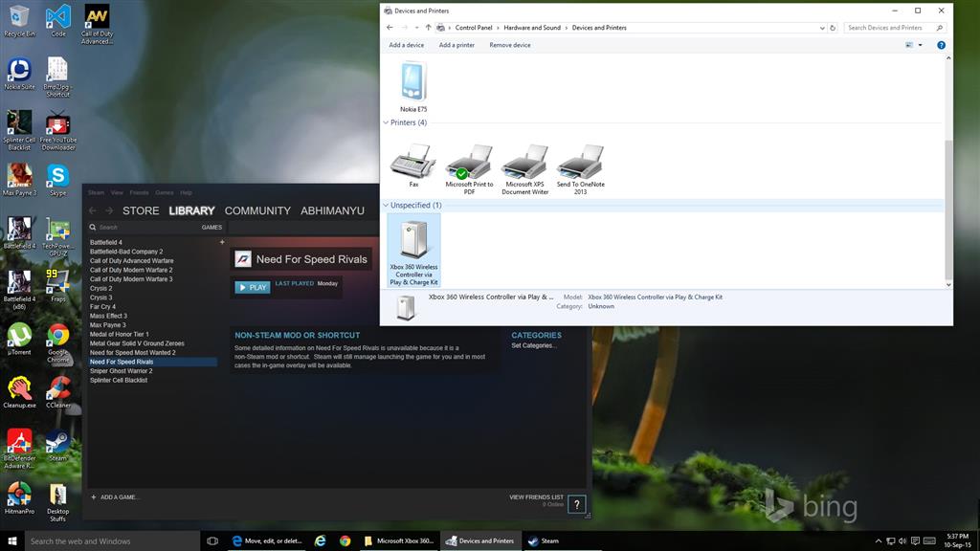The height and width of the screenshot is (551, 980).
Task: Select the Steam desktop icon
Action: (58, 445)
